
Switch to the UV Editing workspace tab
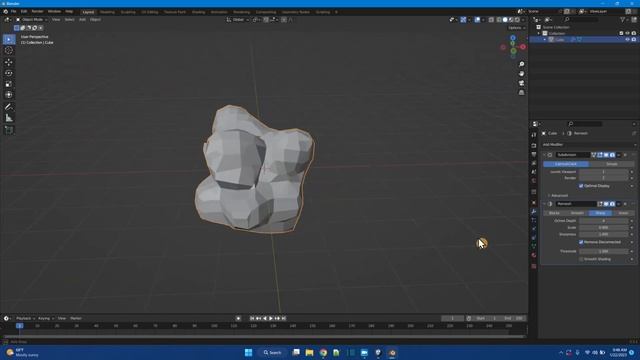150,12
